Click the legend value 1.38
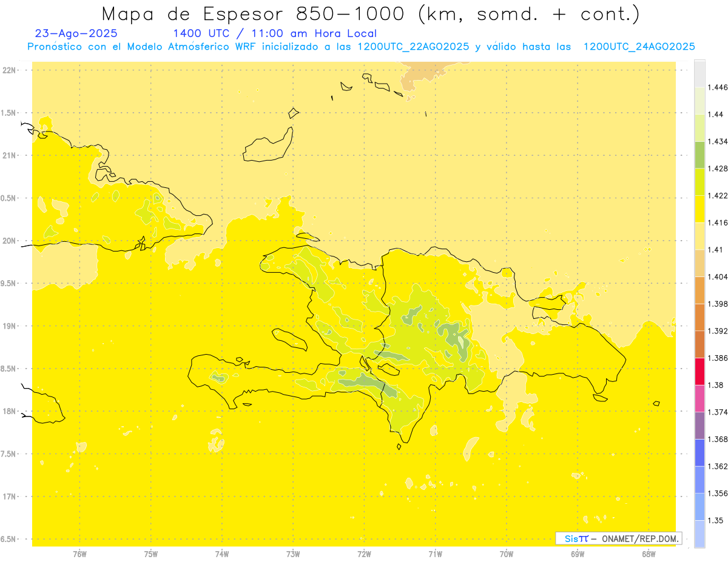The image size is (728, 562). (715, 385)
